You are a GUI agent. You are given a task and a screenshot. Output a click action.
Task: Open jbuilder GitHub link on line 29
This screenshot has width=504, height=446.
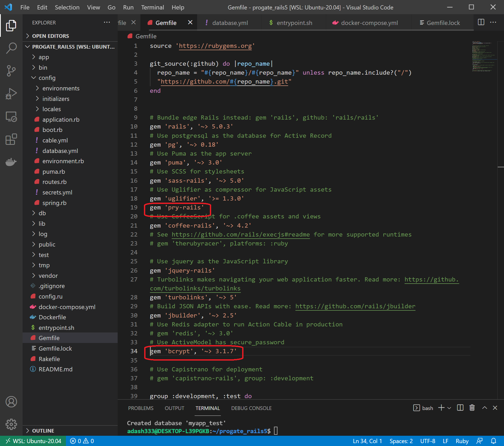pos(355,306)
